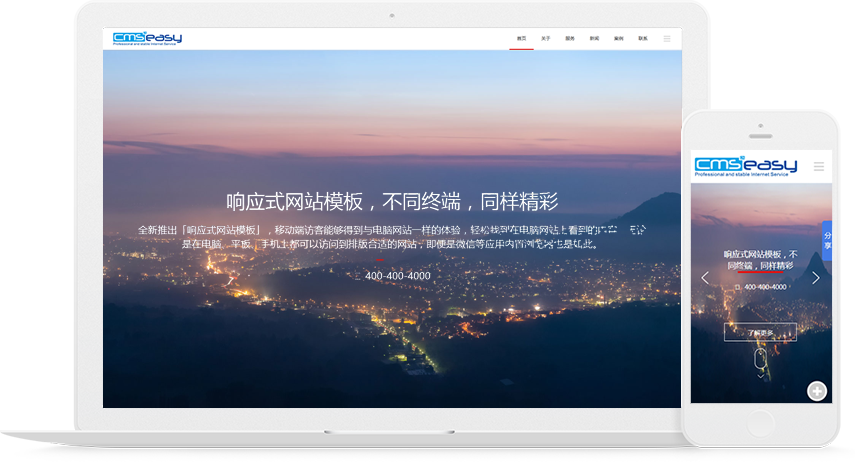
Task: Click the round plus button on phone
Action: click(817, 391)
